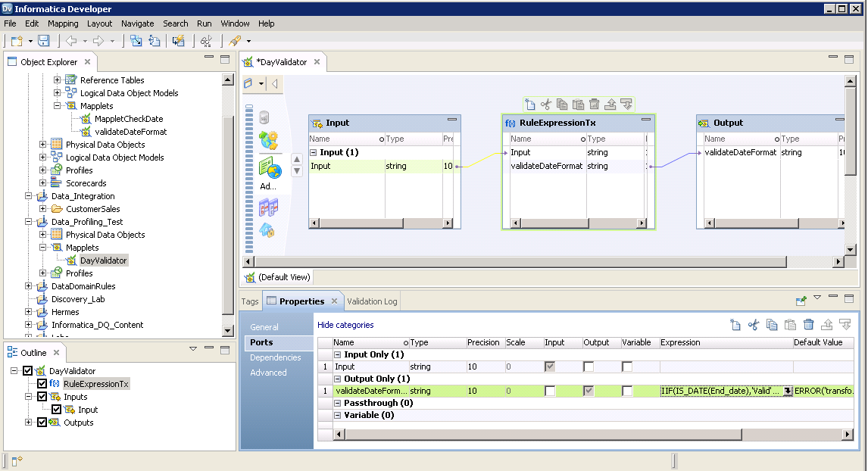Click trash Delete icon in Properties toolbar

[x=809, y=325]
